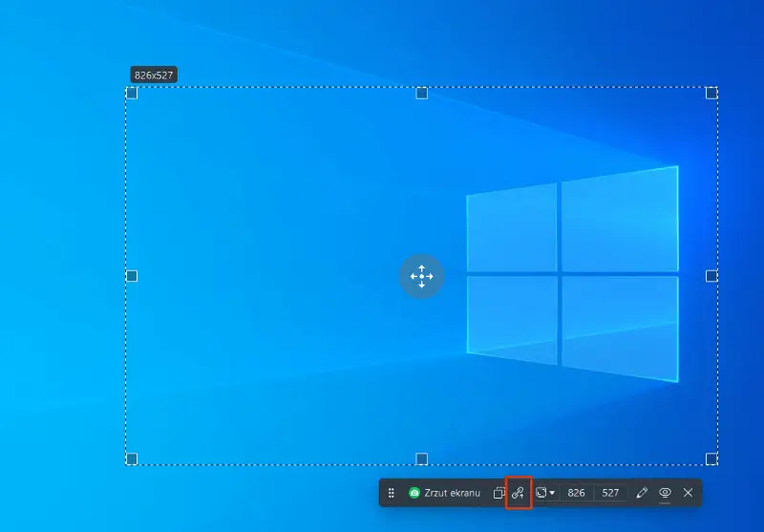Click the left-middle selection edge handle
This screenshot has height=532, width=764.
132,276
